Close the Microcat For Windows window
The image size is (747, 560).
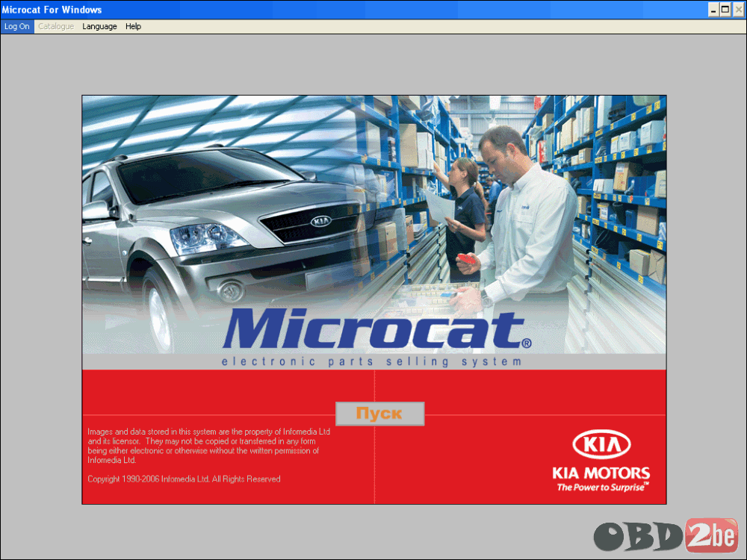point(739,10)
